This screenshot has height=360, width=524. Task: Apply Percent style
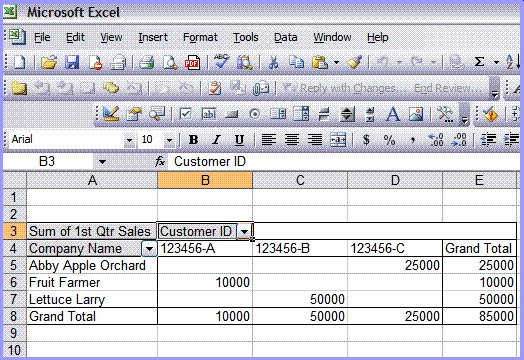pyautogui.click(x=389, y=139)
